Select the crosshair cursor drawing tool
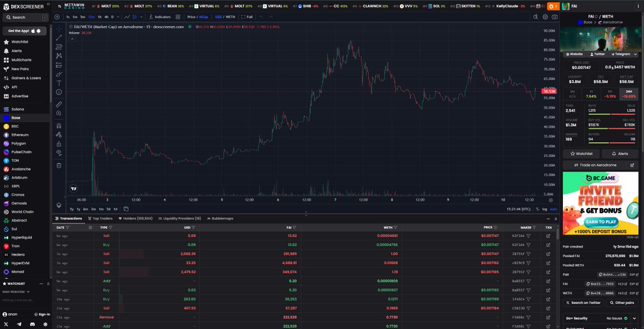The height and width of the screenshot is (329, 644). pyautogui.click(x=59, y=28)
